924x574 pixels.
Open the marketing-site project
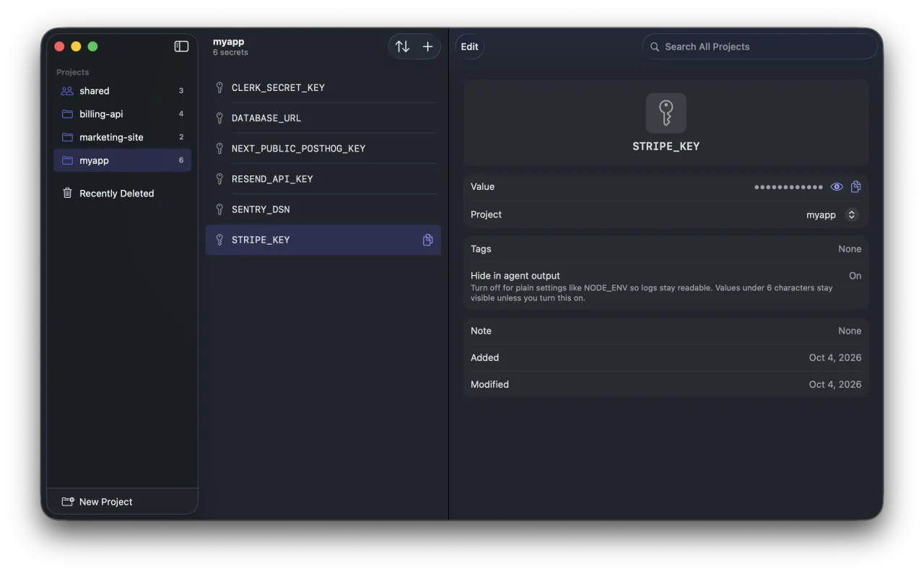coord(122,137)
